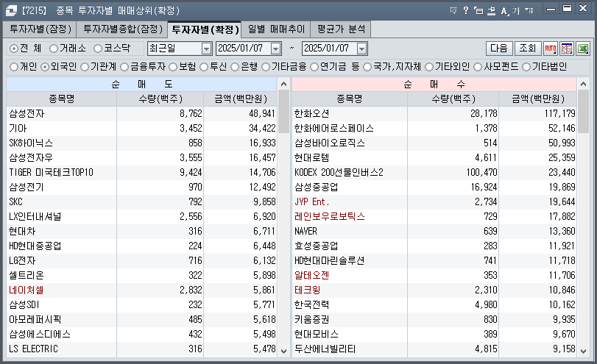
Task: Maximize the 7215 window
Action: (568, 8)
